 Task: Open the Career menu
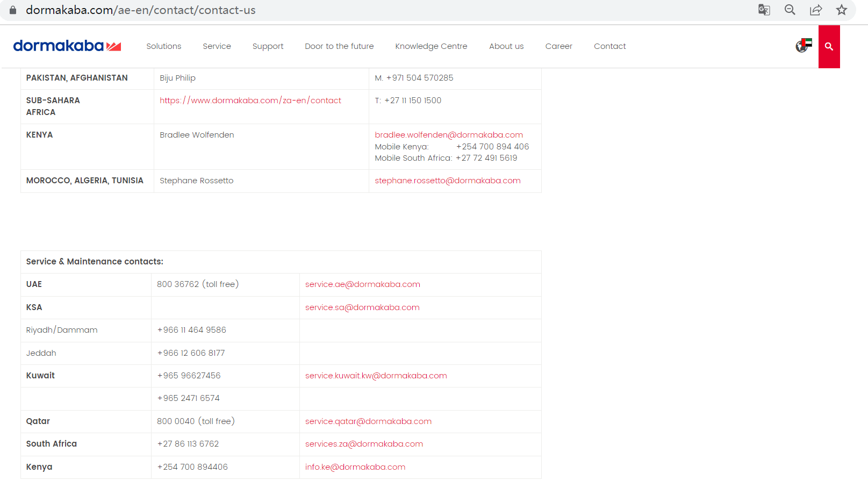point(559,46)
